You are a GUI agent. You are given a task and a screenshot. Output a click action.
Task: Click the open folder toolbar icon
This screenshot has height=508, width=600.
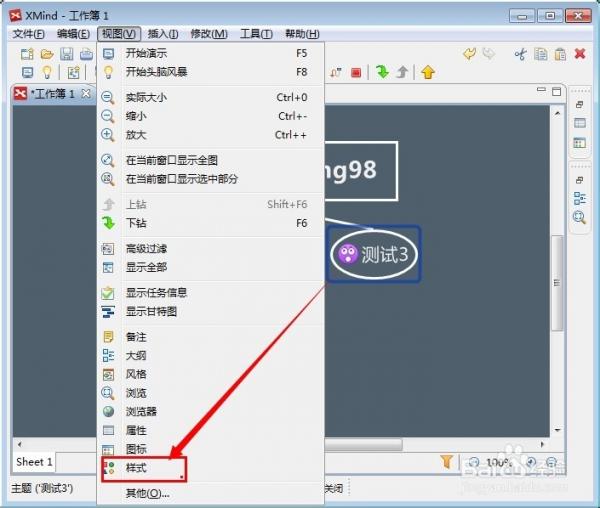47,54
